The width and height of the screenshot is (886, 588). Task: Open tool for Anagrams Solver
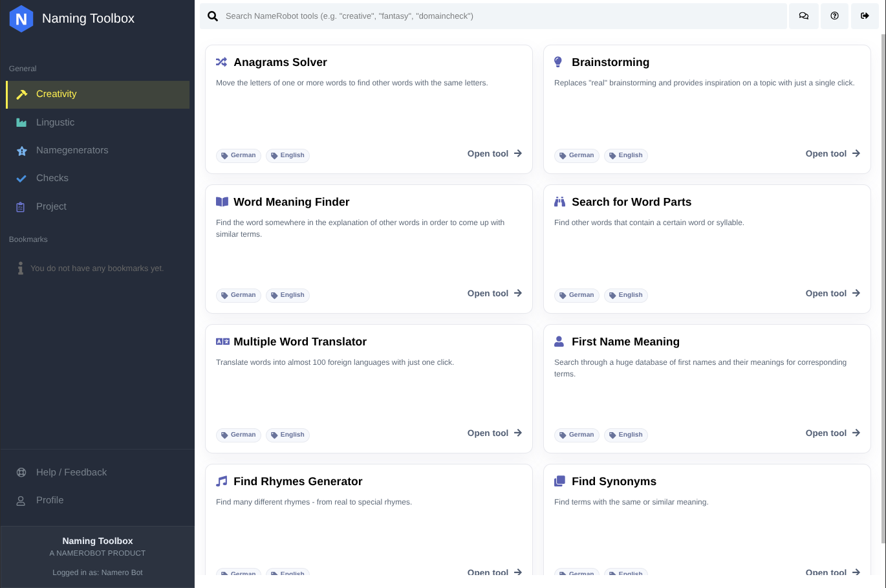point(494,154)
